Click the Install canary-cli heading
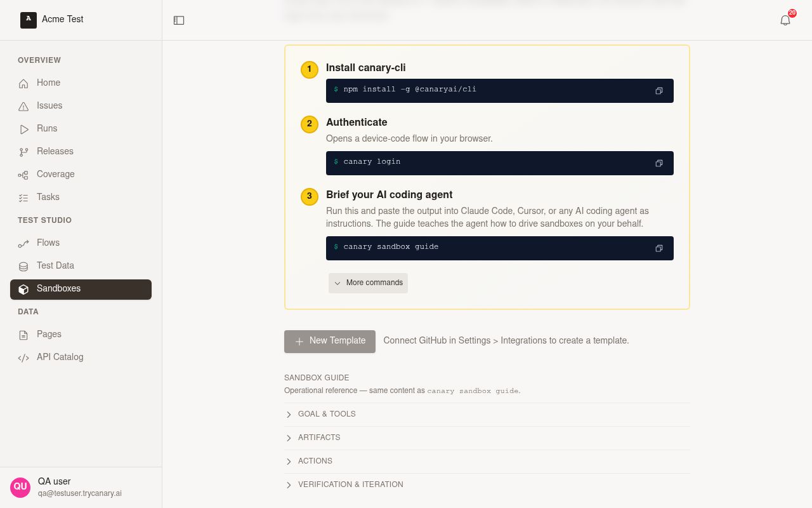The image size is (812, 508). (x=366, y=68)
